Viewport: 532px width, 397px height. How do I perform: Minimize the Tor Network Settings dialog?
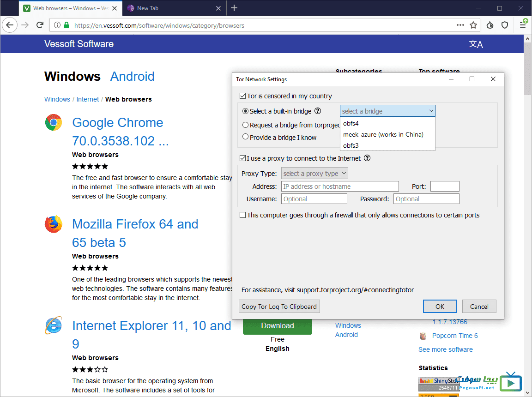[x=451, y=79]
